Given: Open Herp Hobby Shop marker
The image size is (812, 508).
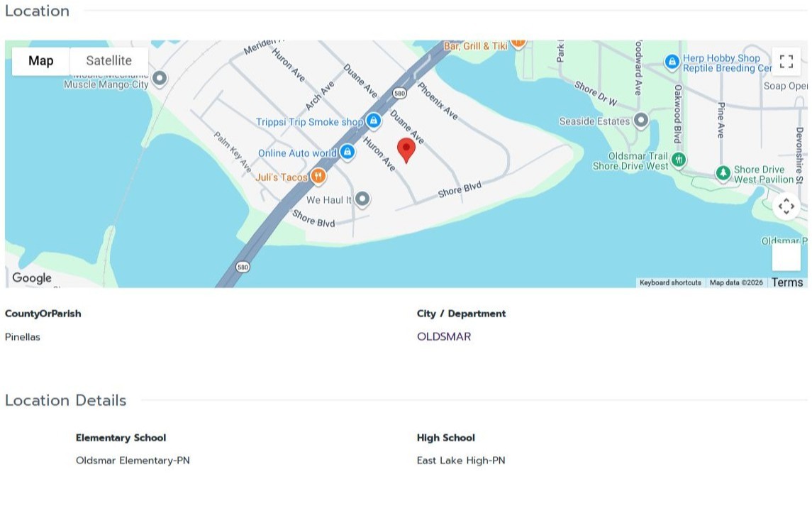Looking at the screenshot, I should (672, 62).
